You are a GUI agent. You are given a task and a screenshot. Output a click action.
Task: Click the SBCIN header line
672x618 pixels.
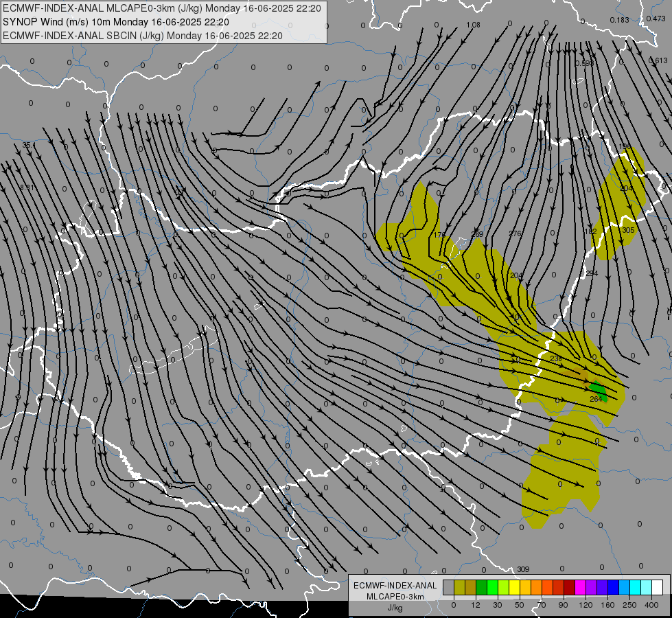[x=143, y=36]
